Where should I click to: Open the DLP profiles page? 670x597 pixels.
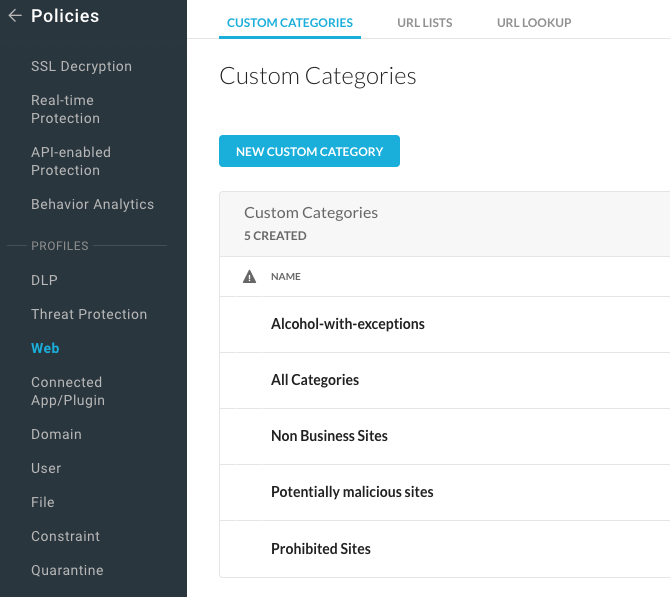pyautogui.click(x=44, y=281)
